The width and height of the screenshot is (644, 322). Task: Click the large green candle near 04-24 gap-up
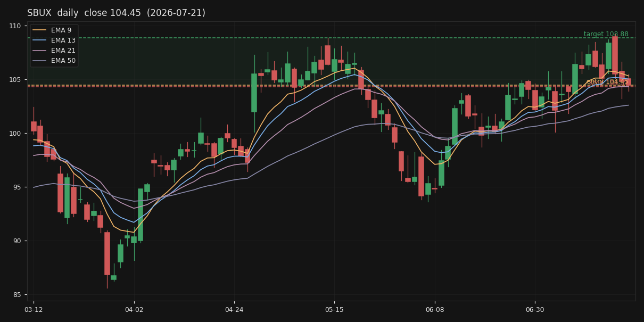254,93
